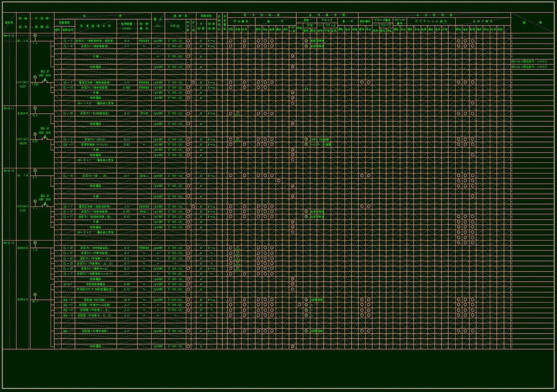
Task: Pick the breaker switch symbol in section M-2-2
Action: (45, 205)
